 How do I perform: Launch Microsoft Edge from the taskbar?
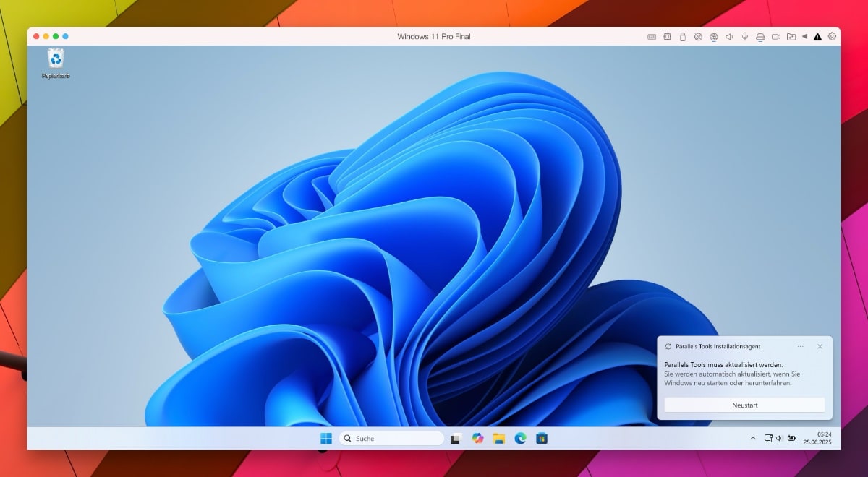520,438
